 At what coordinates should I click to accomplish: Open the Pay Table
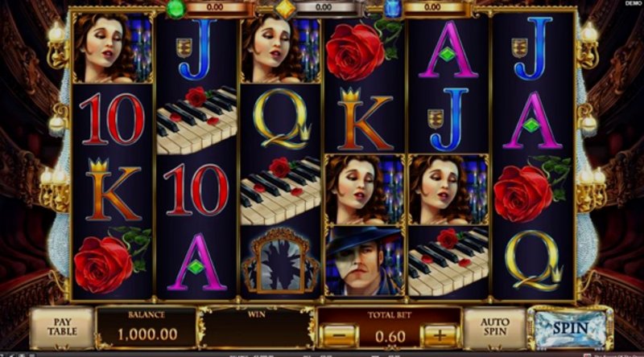coord(62,327)
